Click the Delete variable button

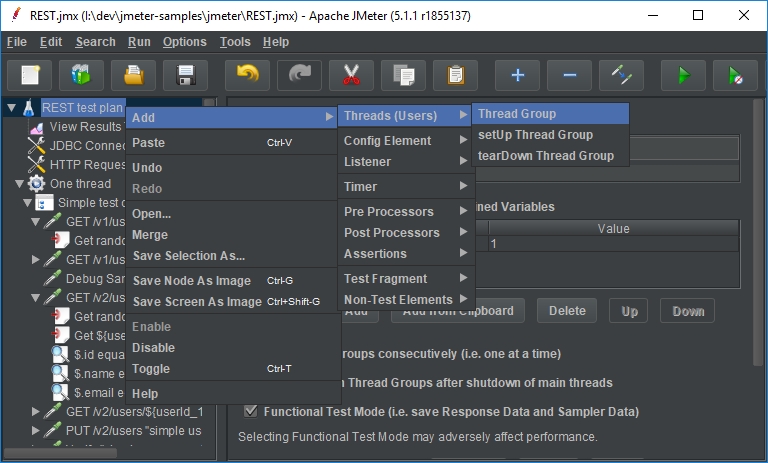point(567,311)
